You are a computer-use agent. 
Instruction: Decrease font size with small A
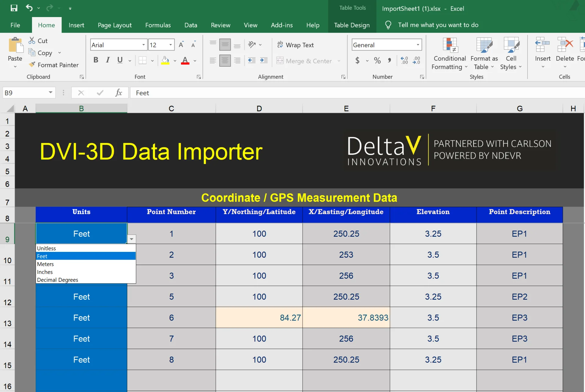click(x=193, y=45)
